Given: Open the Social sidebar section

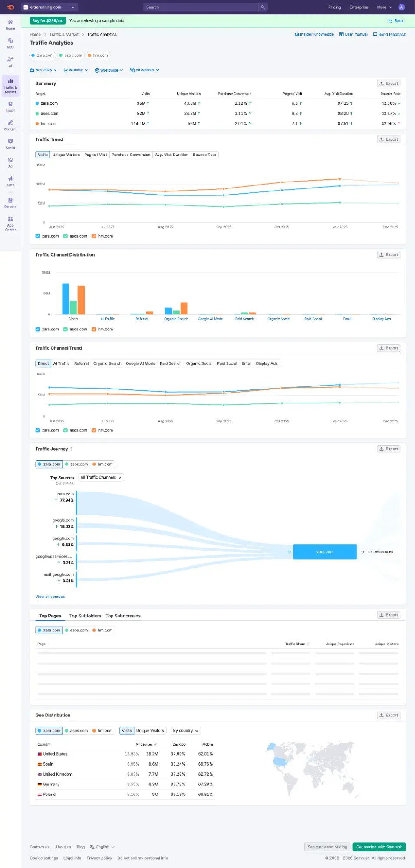Looking at the screenshot, I should [10, 144].
